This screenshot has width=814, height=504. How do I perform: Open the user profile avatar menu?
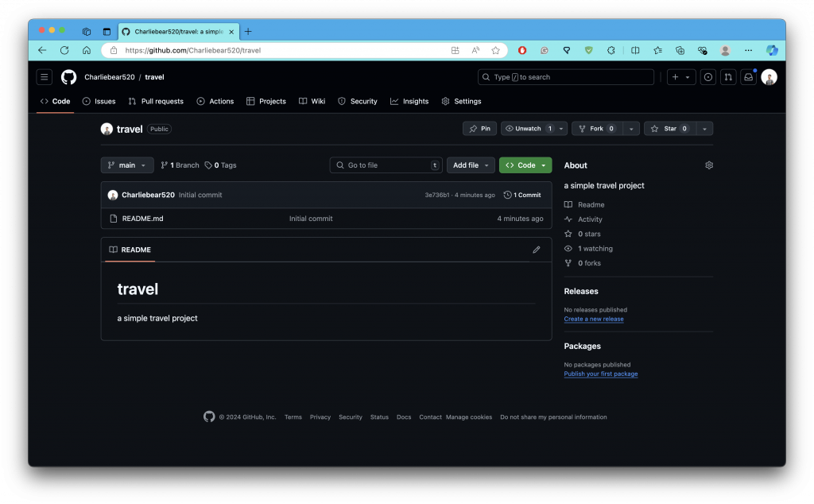point(769,77)
